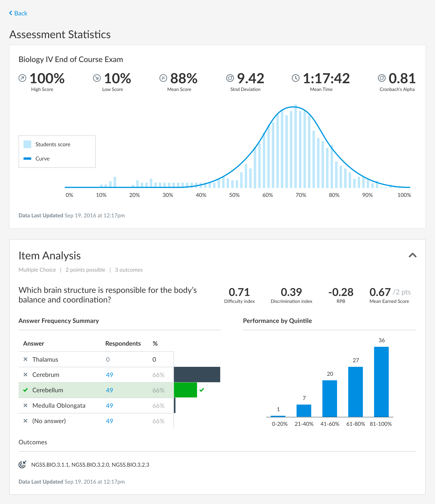Image resolution: width=435 pixels, height=504 pixels.
Task: Click the Stnd Deviation sigma icon
Action: 230,78
